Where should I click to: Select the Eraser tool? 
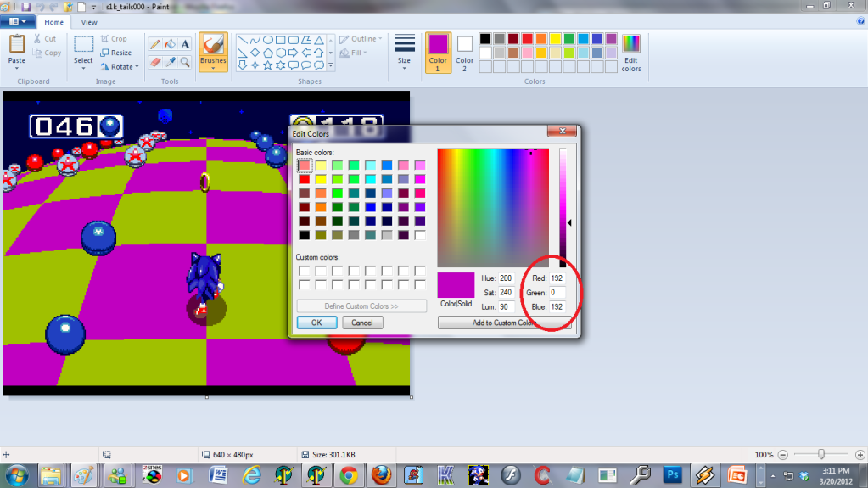click(x=155, y=62)
